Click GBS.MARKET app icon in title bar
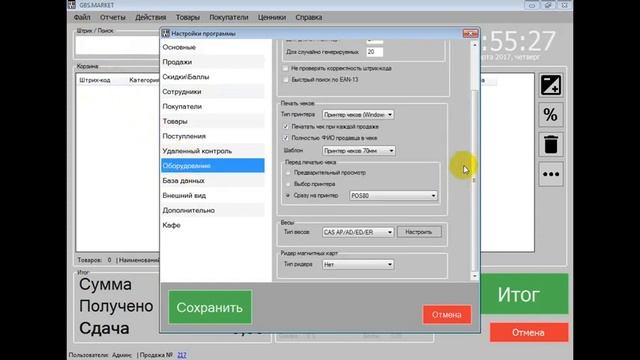This screenshot has width=640, height=360. click(72, 5)
